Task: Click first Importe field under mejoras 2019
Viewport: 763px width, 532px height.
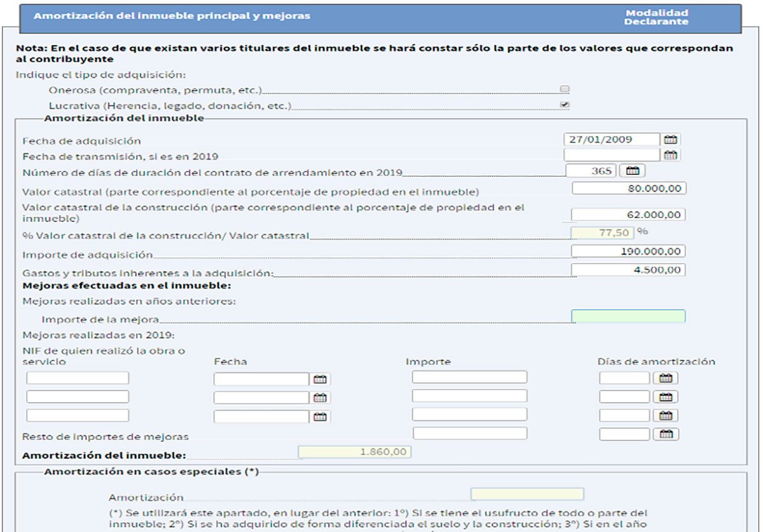Action: click(469, 377)
